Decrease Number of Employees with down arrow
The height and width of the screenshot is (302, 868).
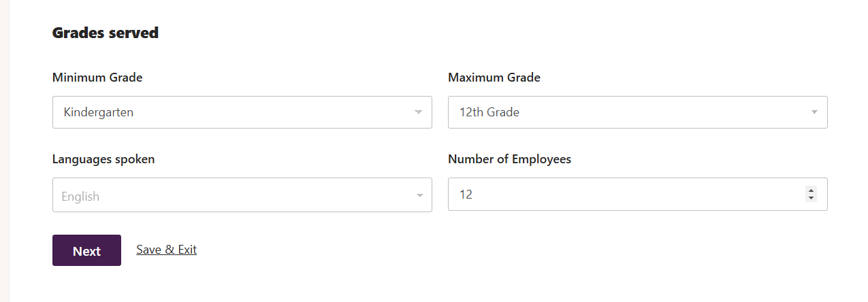pyautogui.click(x=811, y=198)
